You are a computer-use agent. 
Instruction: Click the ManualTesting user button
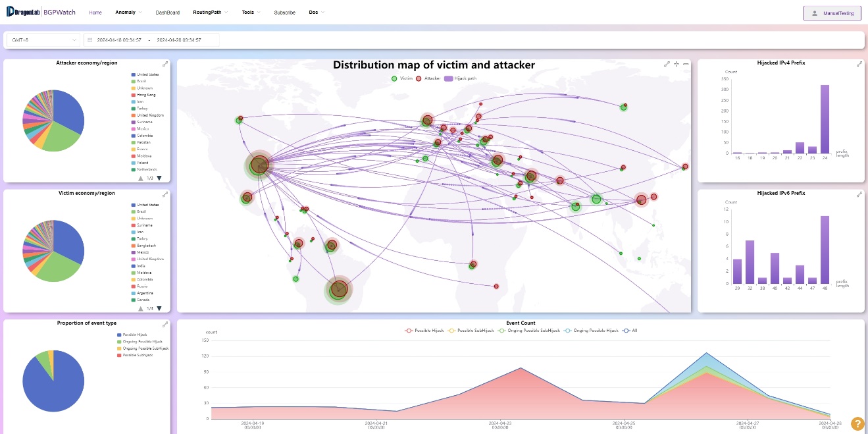[832, 13]
